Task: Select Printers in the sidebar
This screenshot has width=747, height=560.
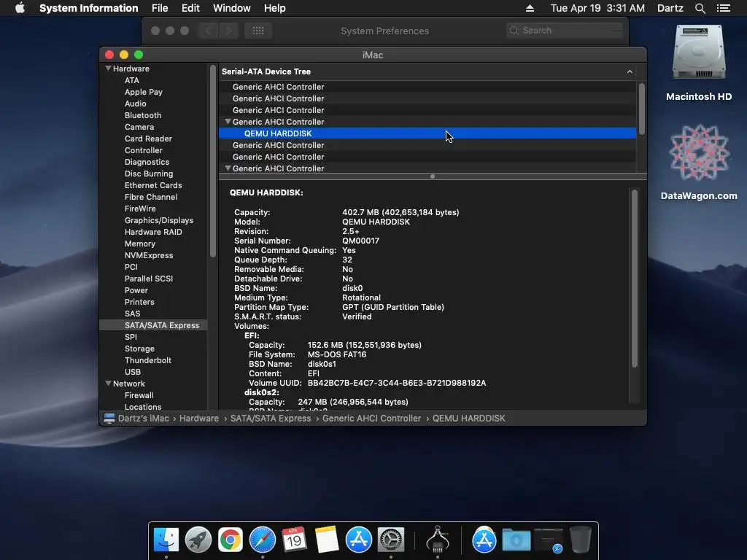Action: (x=139, y=302)
